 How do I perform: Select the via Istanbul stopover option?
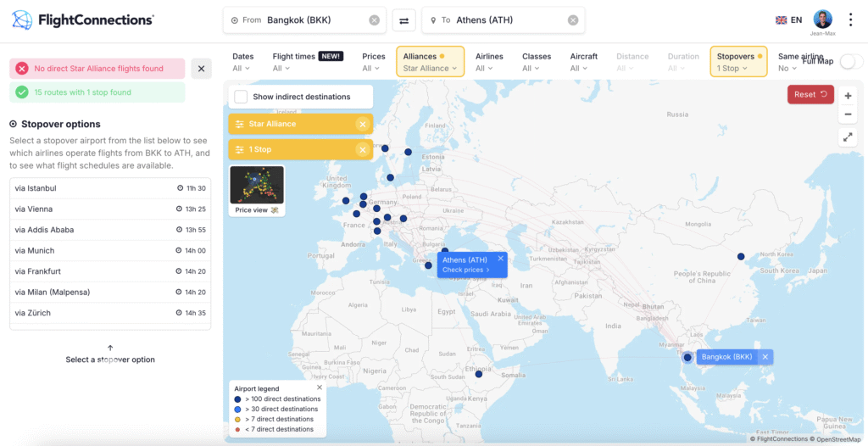pyautogui.click(x=110, y=188)
